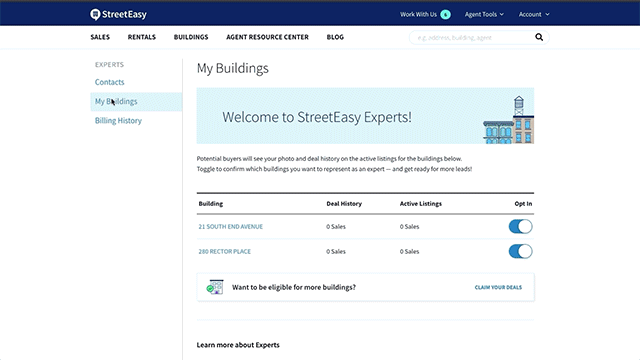Click the building illustration in the welcome banner
This screenshot has height=360, width=640.
[x=509, y=120]
